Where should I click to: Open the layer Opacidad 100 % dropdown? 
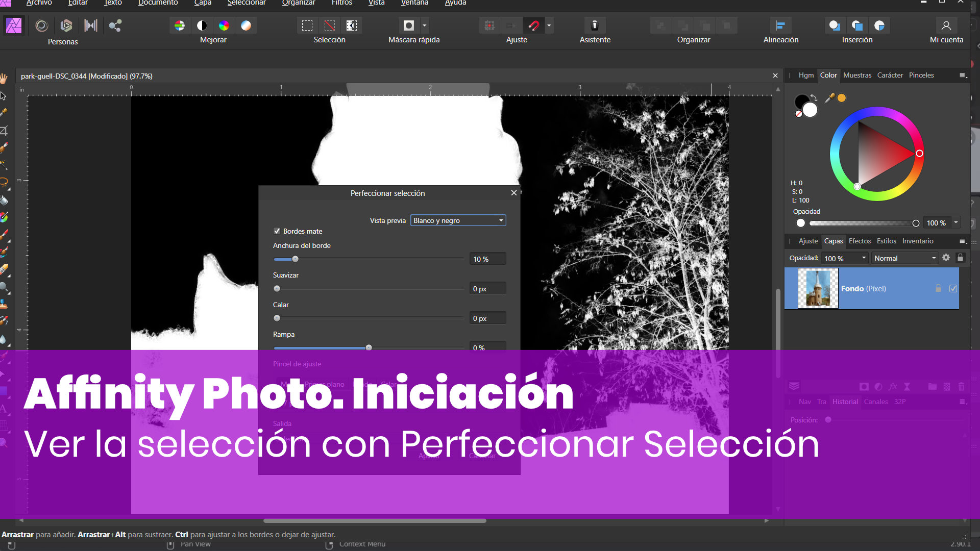tap(845, 258)
